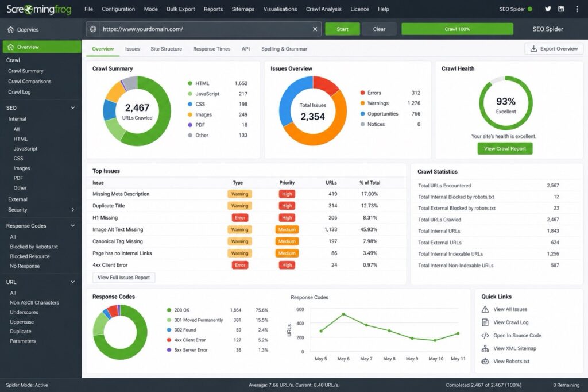Switch to the Issues tab
This screenshot has height=392, width=588.
click(x=132, y=49)
